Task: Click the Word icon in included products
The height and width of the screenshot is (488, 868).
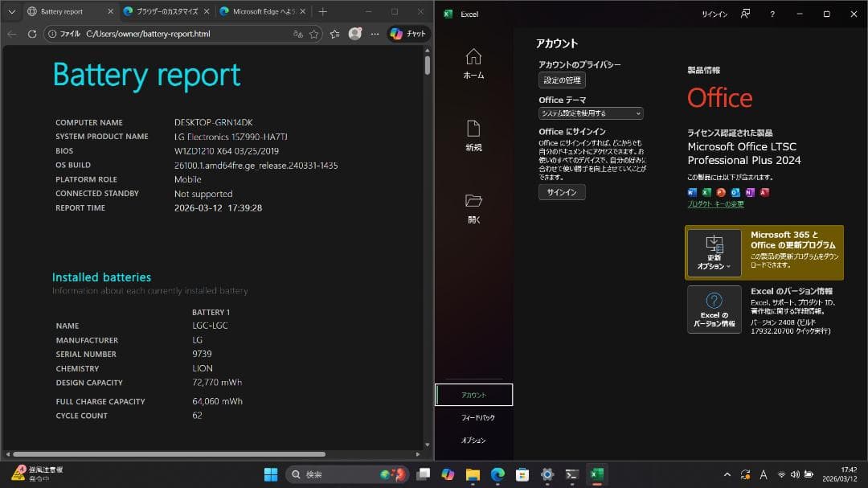Action: click(x=692, y=193)
